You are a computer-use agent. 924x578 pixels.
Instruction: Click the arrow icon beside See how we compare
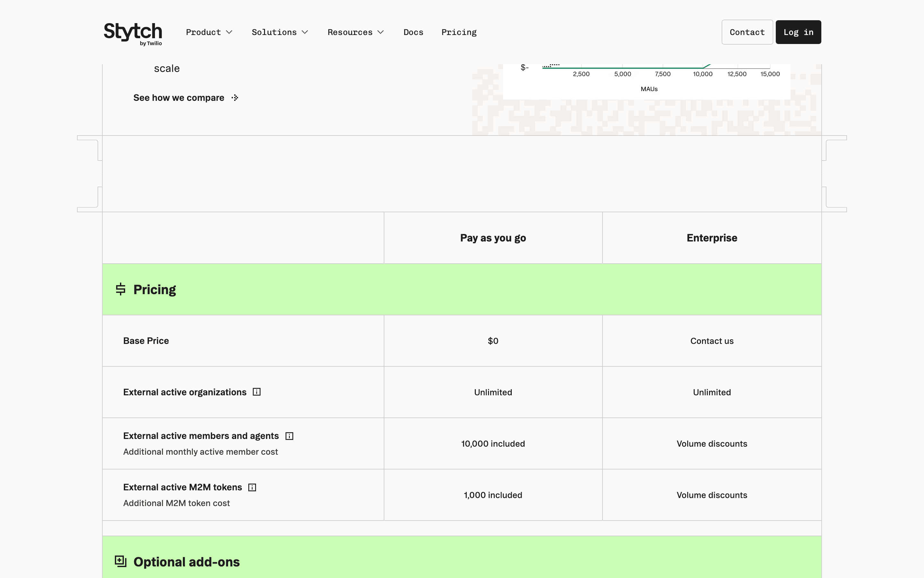235,98
